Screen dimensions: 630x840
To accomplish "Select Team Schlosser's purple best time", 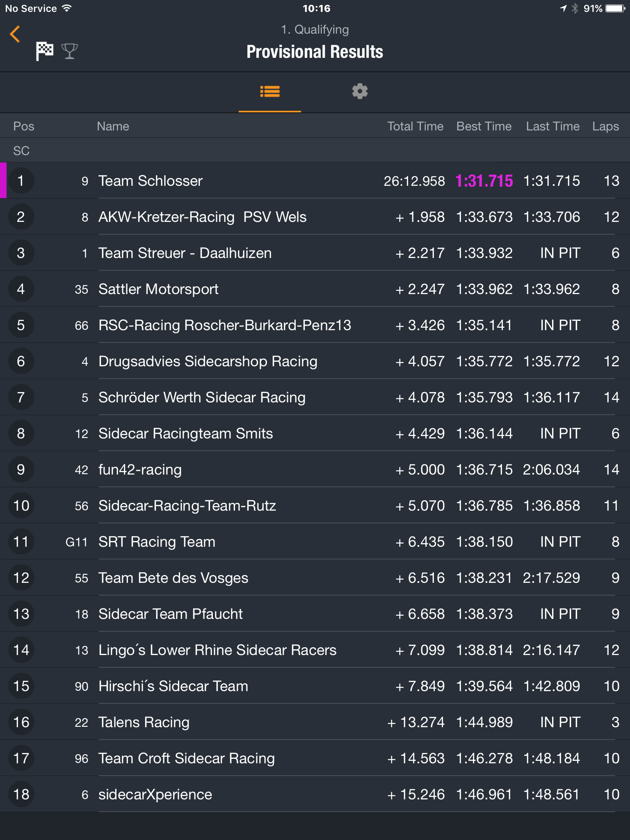I will click(x=484, y=181).
